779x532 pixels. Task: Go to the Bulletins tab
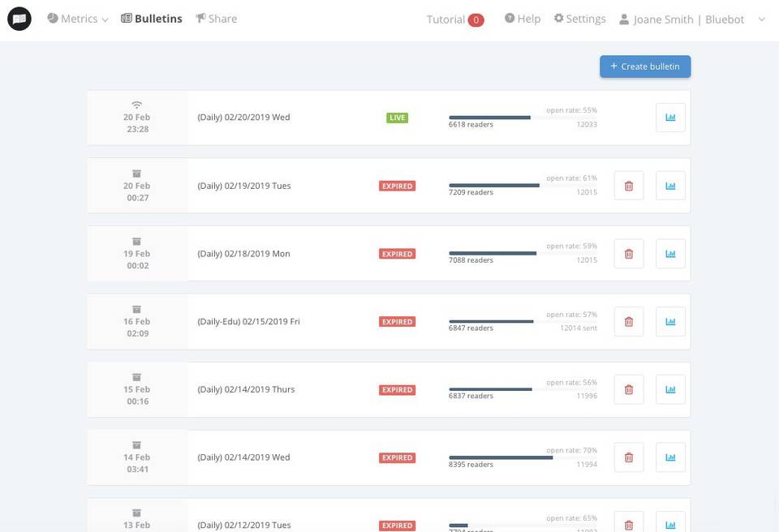[x=152, y=19]
